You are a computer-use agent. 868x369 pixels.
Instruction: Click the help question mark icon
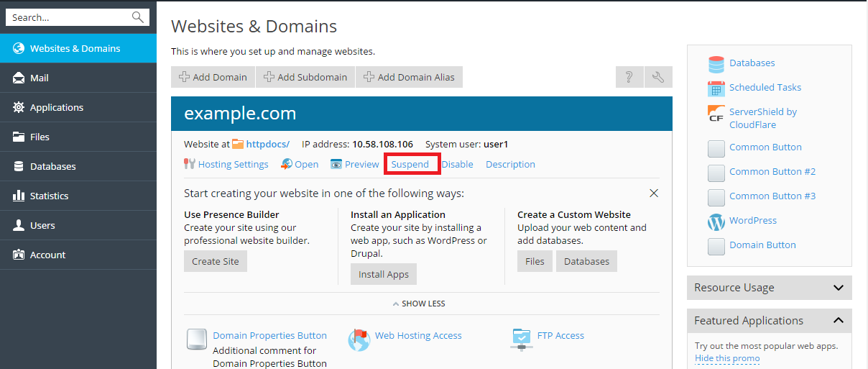click(x=629, y=77)
